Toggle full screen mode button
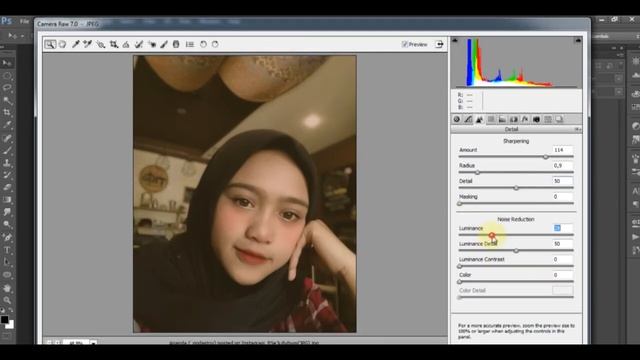The height and width of the screenshot is (360, 640). tap(439, 44)
